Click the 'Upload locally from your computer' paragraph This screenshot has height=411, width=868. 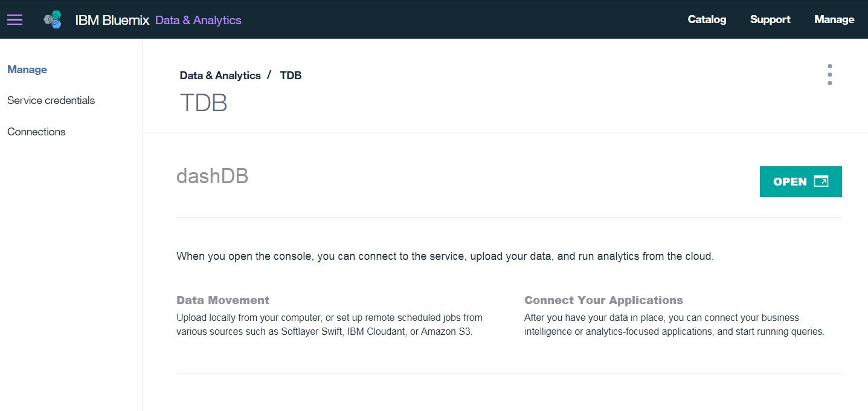(x=329, y=325)
